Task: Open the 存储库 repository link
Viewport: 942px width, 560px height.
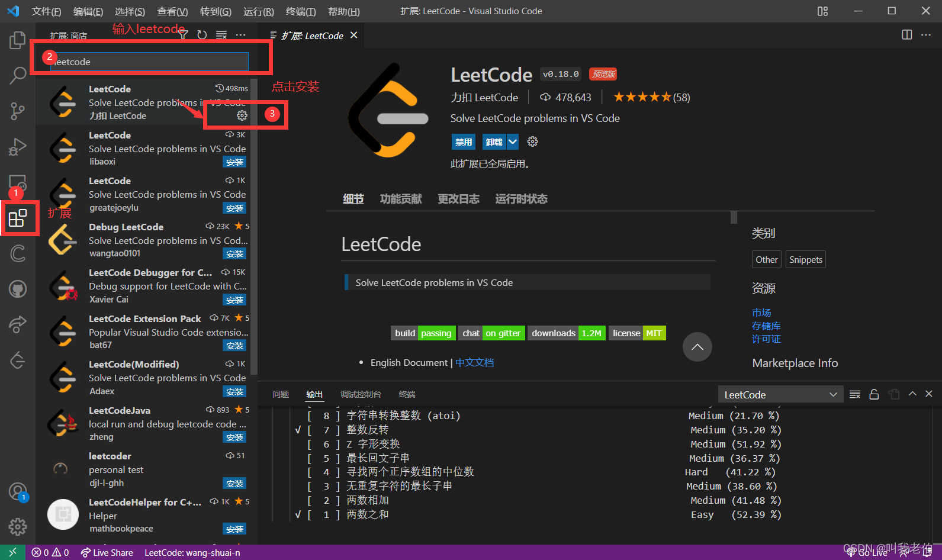Action: 766,326
